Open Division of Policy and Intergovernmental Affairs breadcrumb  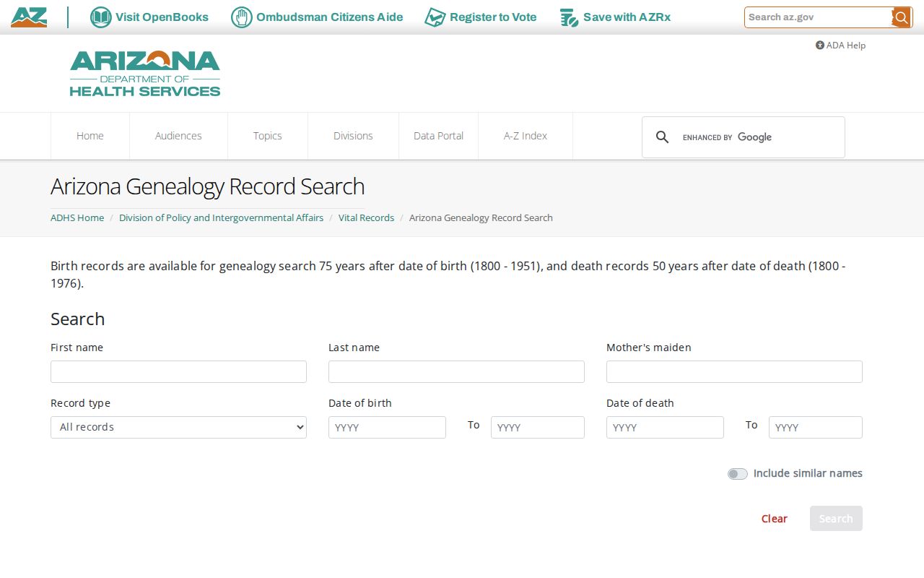(x=221, y=217)
